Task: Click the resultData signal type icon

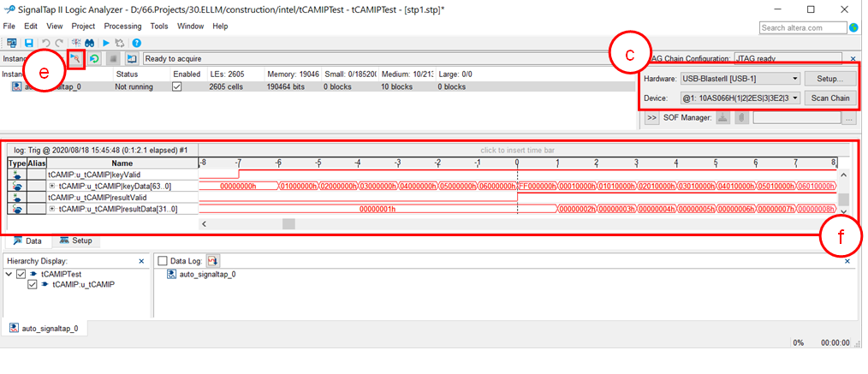Action: click(x=18, y=209)
